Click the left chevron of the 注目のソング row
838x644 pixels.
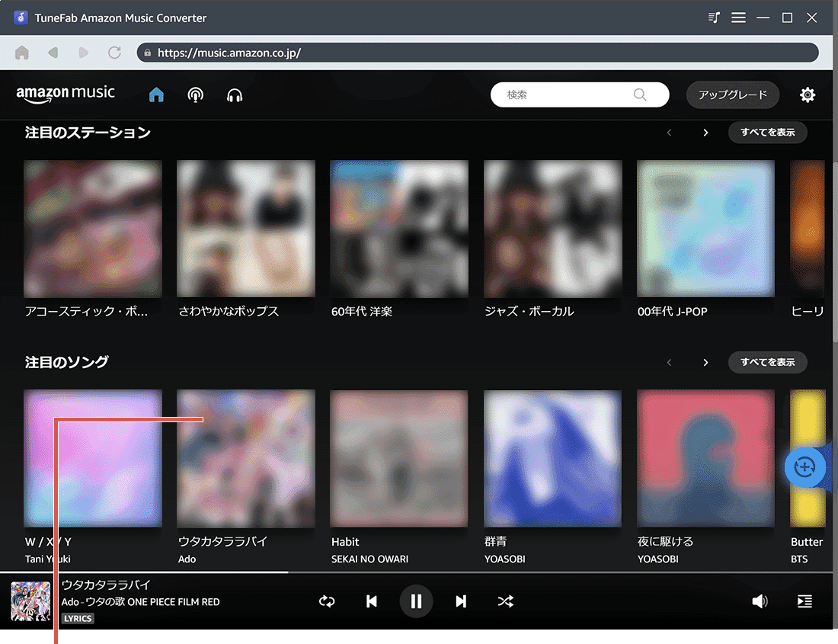point(669,362)
